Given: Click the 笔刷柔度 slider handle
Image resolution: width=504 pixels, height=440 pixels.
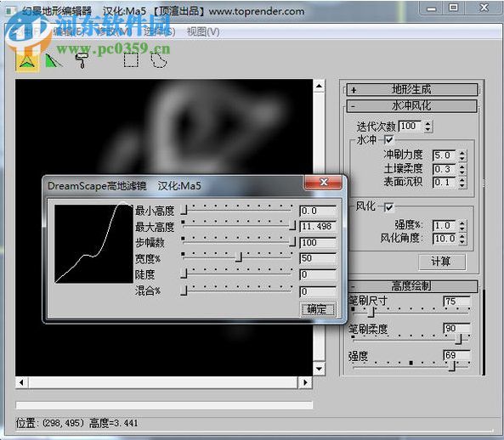Looking at the screenshot, I should (x=459, y=339).
